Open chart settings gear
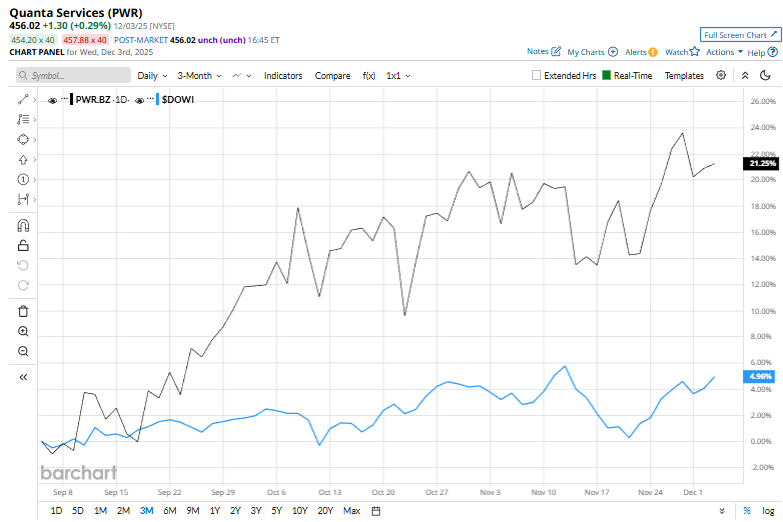The height and width of the screenshot is (522, 783). click(721, 75)
